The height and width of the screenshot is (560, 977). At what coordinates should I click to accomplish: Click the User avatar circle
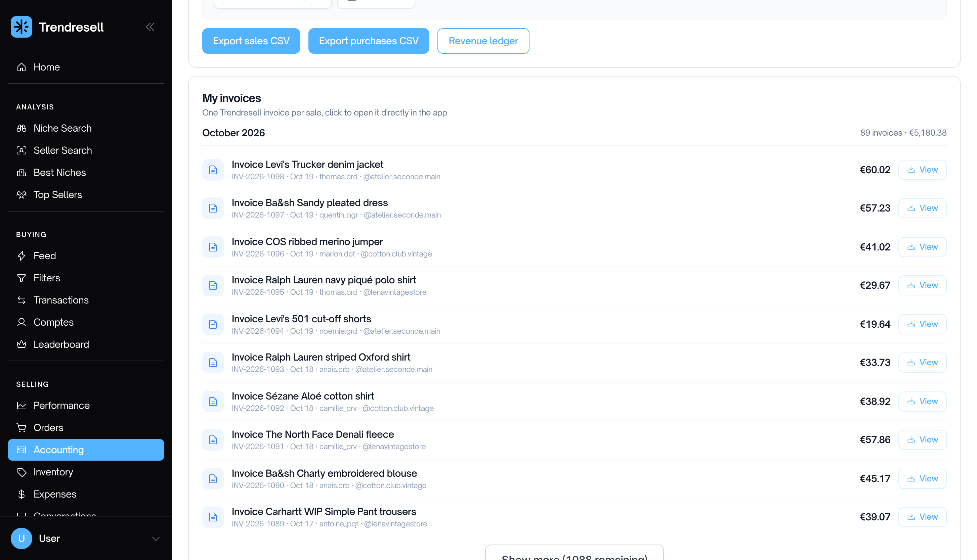coord(22,539)
